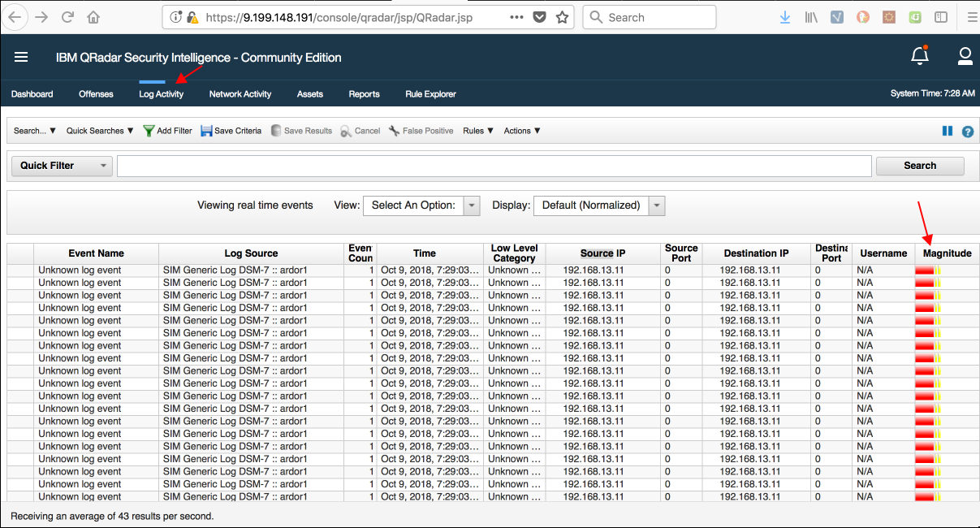
Task: Toggle the browser sidebar view
Action: tap(942, 16)
